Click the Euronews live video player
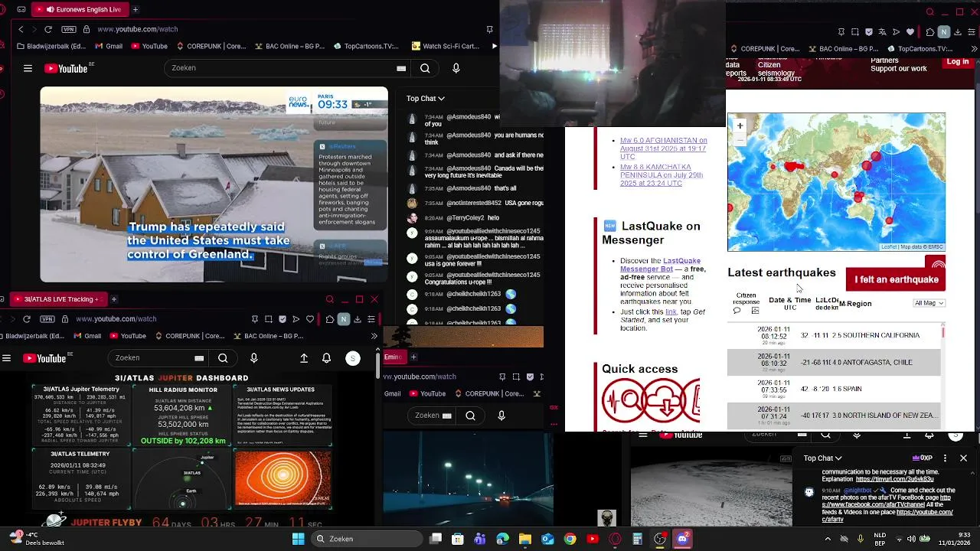Viewport: 980px width, 551px height. click(214, 184)
